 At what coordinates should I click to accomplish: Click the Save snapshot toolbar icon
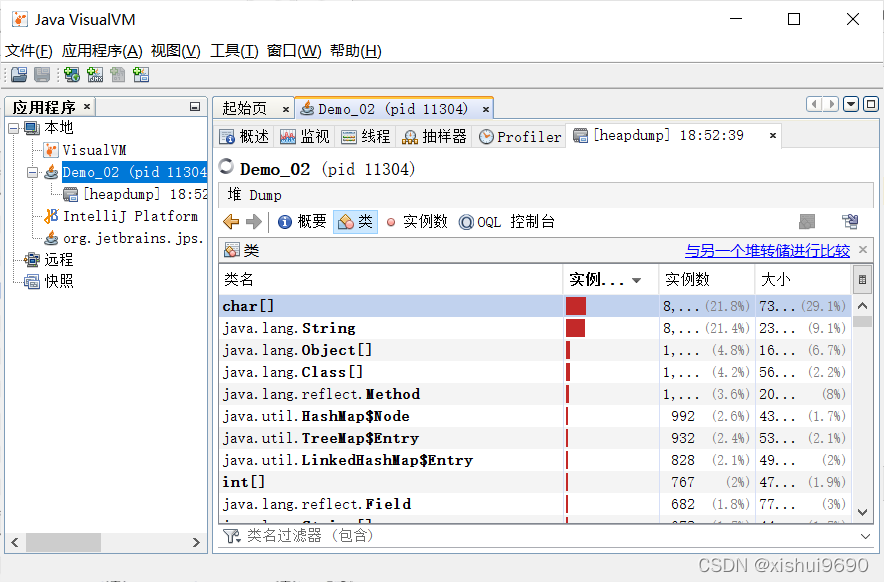[x=42, y=74]
